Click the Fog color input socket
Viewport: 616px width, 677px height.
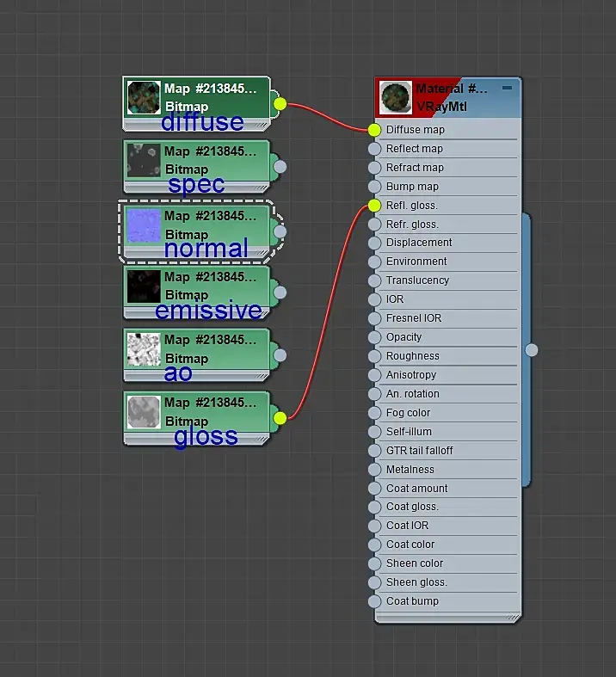coord(375,413)
